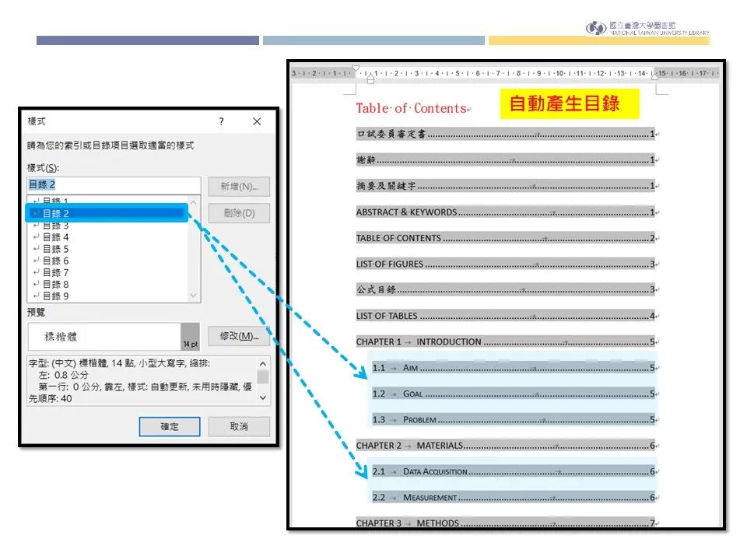This screenshot has height=560, width=747.
Task: Click the first-line indent marker on the ruler
Action: point(356,67)
